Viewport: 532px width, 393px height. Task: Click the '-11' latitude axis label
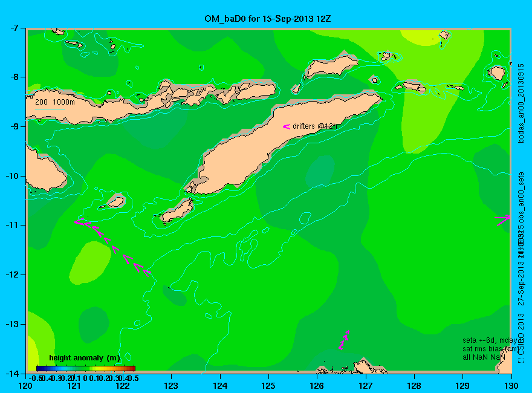click(x=13, y=225)
